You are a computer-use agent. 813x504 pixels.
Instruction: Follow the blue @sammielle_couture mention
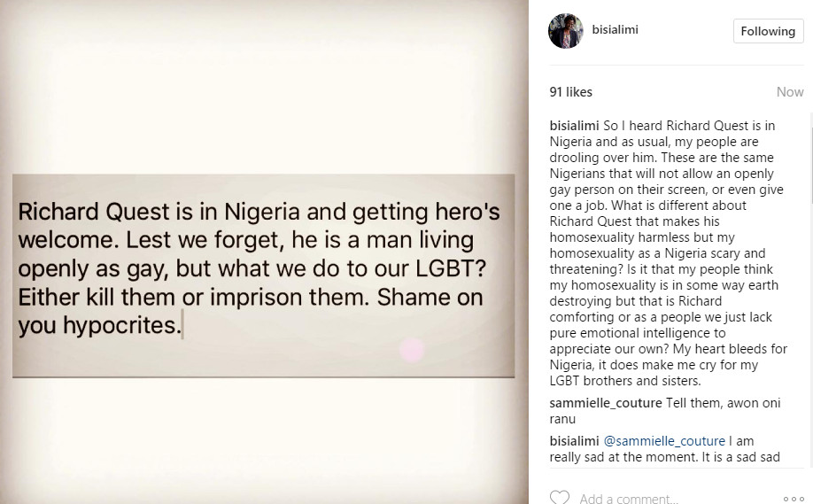tap(664, 441)
